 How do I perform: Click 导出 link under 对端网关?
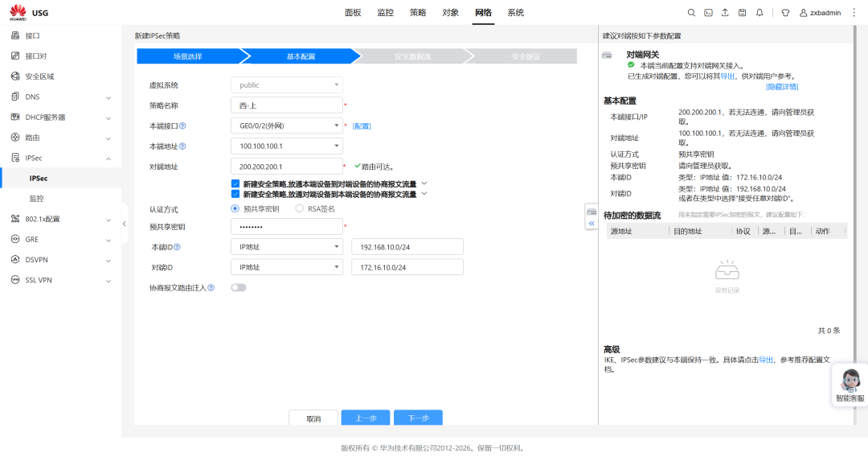point(727,76)
